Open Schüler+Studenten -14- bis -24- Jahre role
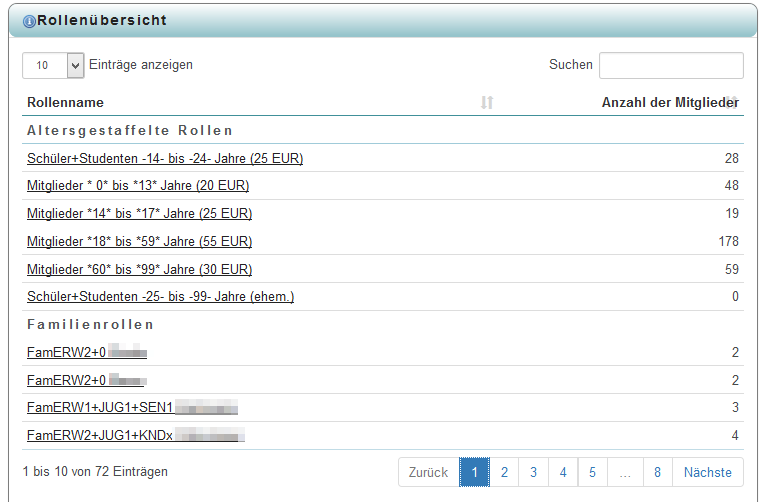Image resolution: width=760 pixels, height=502 pixels. tap(165, 158)
